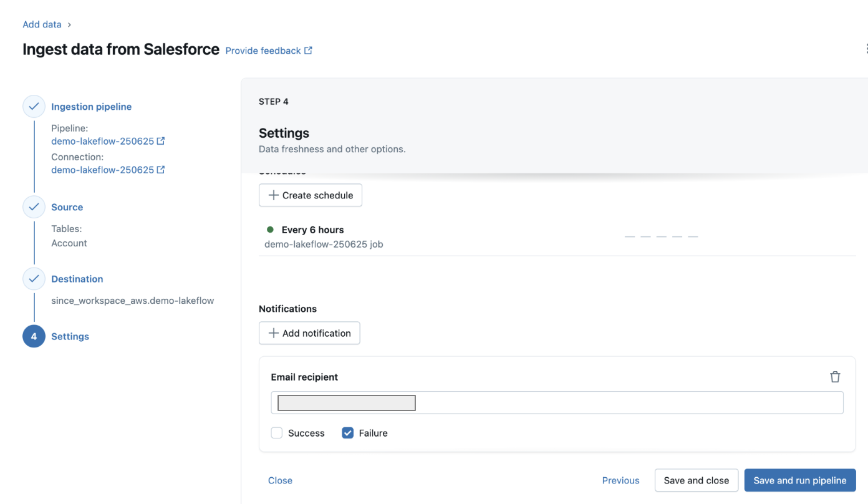Delete the email recipient using the trash icon

(835, 377)
